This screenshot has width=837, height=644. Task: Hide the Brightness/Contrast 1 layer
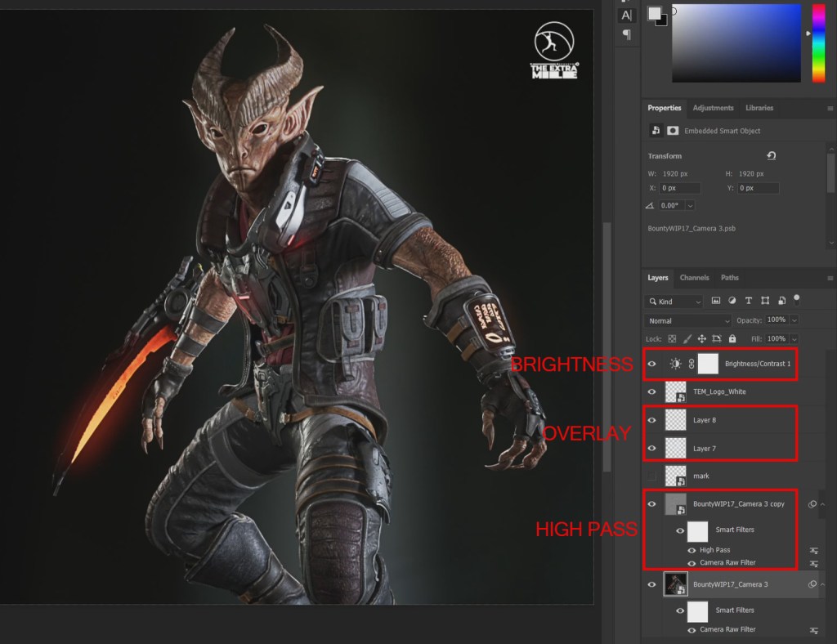pos(651,364)
